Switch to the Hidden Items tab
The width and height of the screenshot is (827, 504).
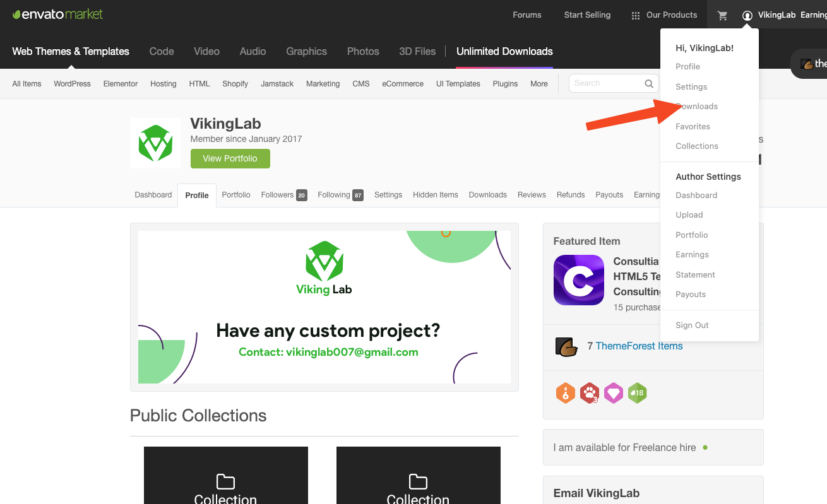(x=436, y=195)
